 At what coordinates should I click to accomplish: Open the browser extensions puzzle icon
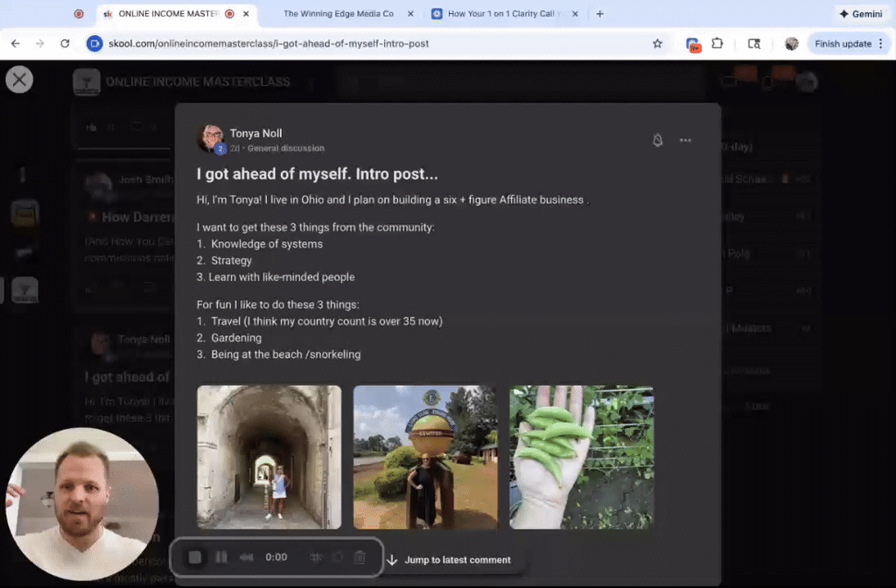click(x=717, y=44)
